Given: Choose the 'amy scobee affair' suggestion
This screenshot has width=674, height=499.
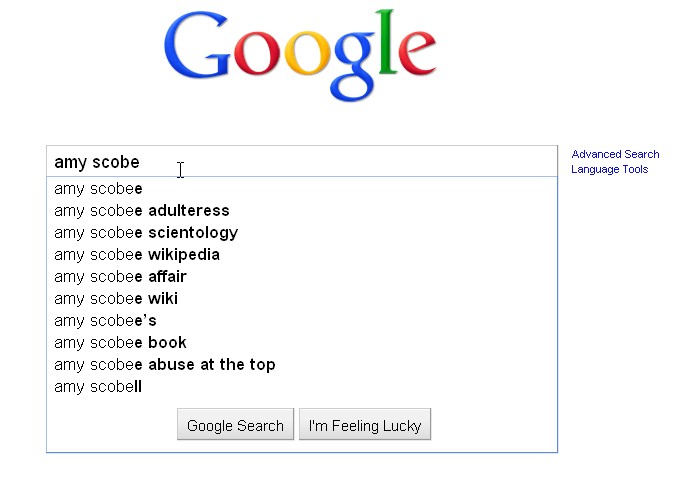Looking at the screenshot, I should pyautogui.click(x=120, y=276).
